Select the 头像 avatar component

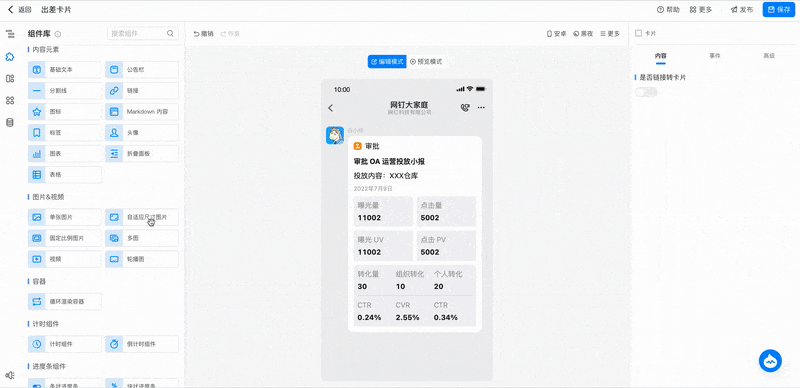pos(142,132)
